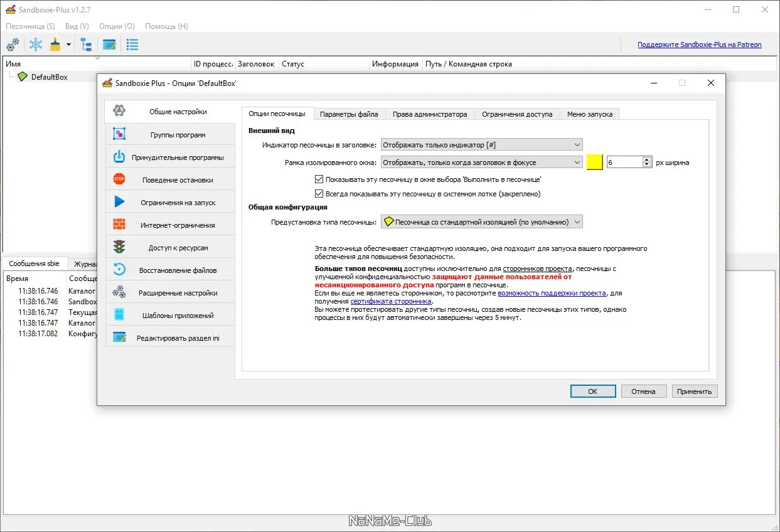Click the Информация column header
780x532 pixels.
(x=395, y=64)
